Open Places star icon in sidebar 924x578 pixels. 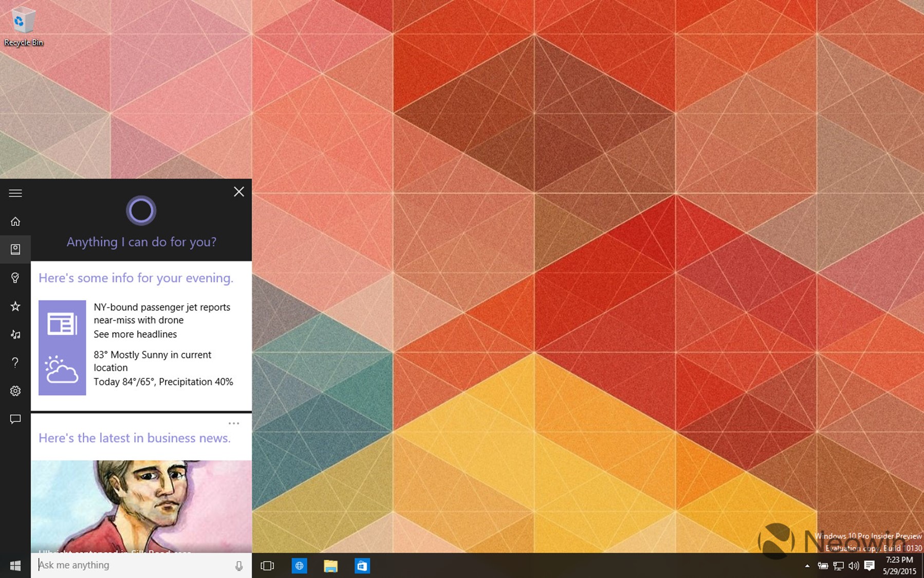(x=15, y=306)
